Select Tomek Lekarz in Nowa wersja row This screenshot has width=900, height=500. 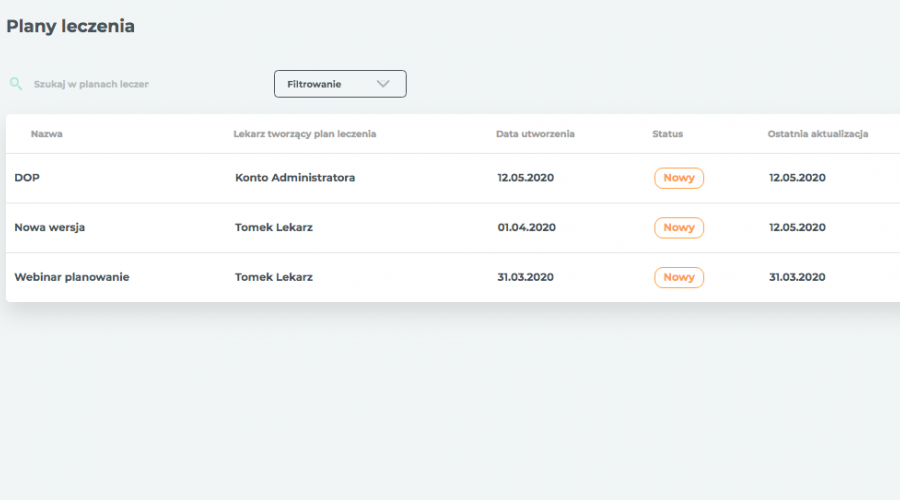[x=274, y=227]
